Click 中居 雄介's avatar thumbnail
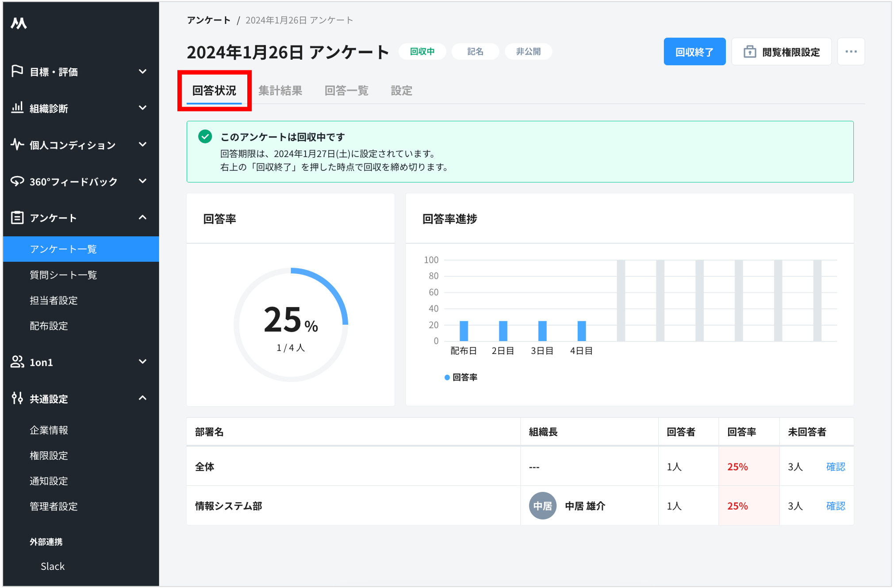The height and width of the screenshot is (588, 894). (541, 506)
